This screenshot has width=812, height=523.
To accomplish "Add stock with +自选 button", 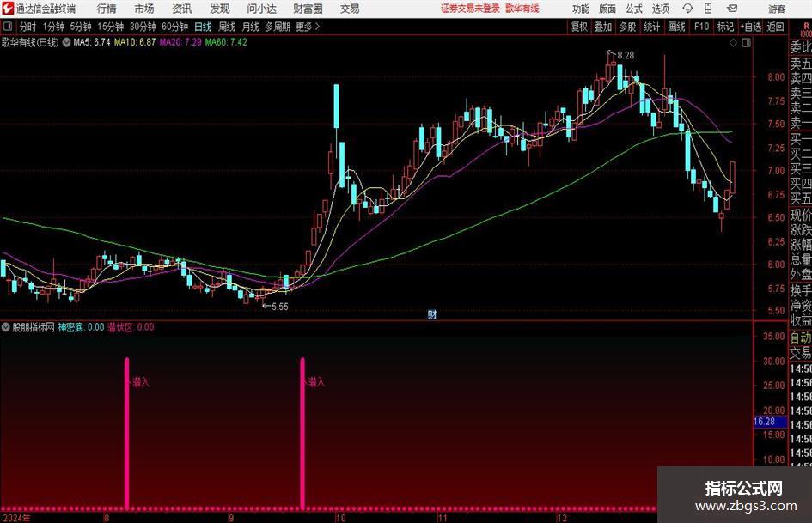I will click(x=751, y=27).
